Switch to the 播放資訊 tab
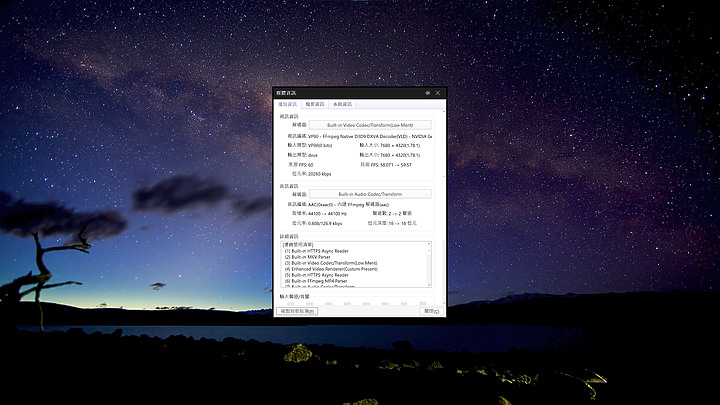 pyautogui.click(x=288, y=104)
